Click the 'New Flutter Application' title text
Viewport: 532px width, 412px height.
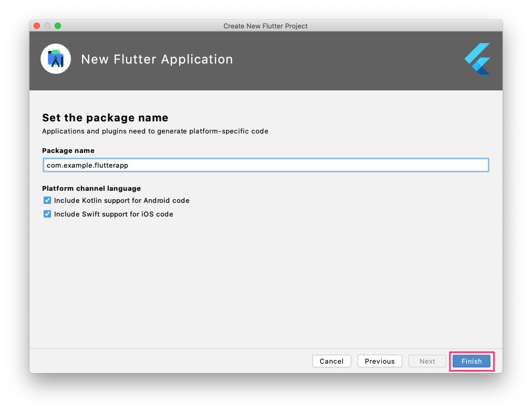point(157,59)
